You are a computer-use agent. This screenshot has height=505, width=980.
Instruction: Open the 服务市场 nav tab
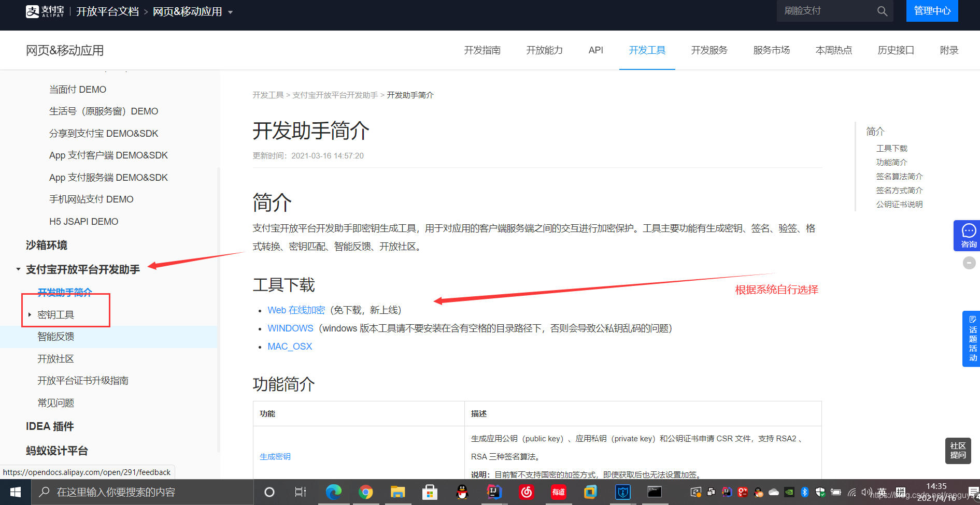pos(772,50)
